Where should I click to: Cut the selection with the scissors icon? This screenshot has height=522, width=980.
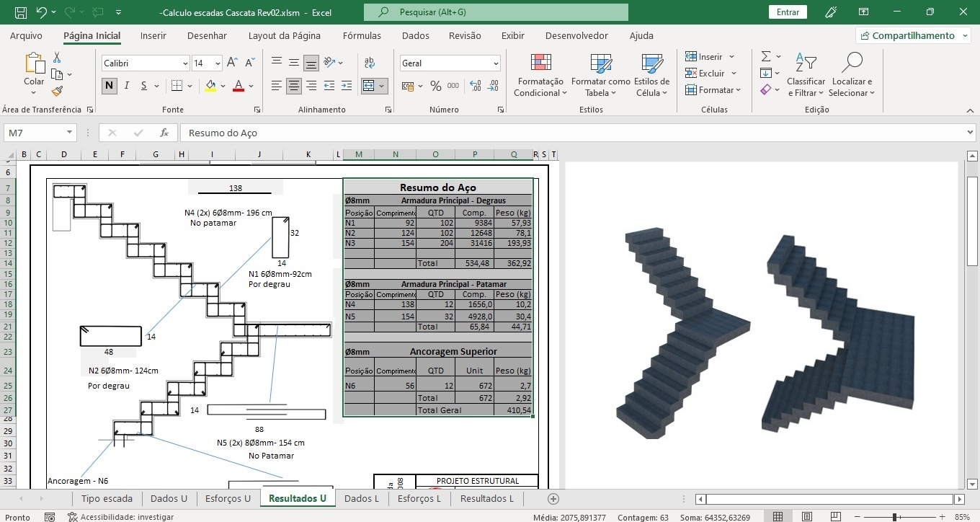[x=57, y=58]
